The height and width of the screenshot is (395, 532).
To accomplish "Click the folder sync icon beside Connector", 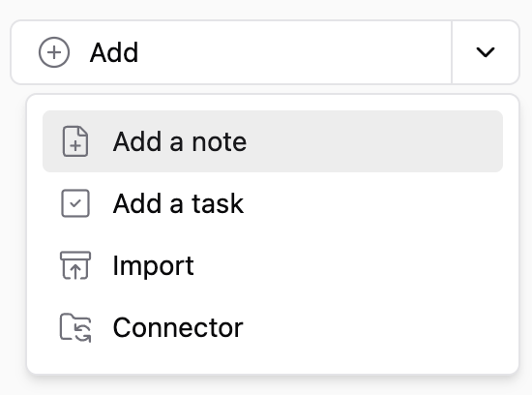I will (75, 327).
